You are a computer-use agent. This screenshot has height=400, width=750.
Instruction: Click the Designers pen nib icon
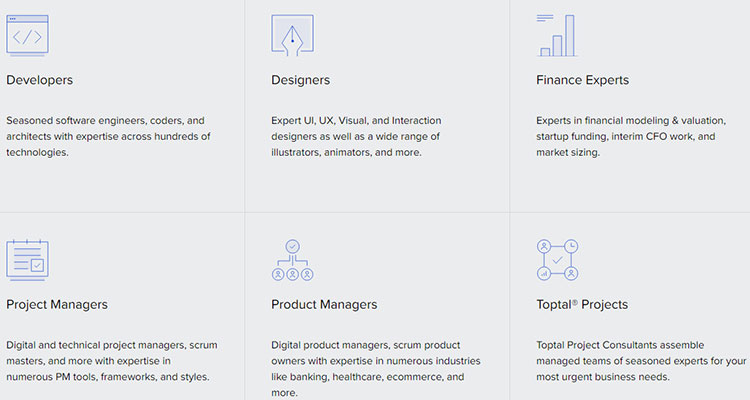[x=292, y=36]
